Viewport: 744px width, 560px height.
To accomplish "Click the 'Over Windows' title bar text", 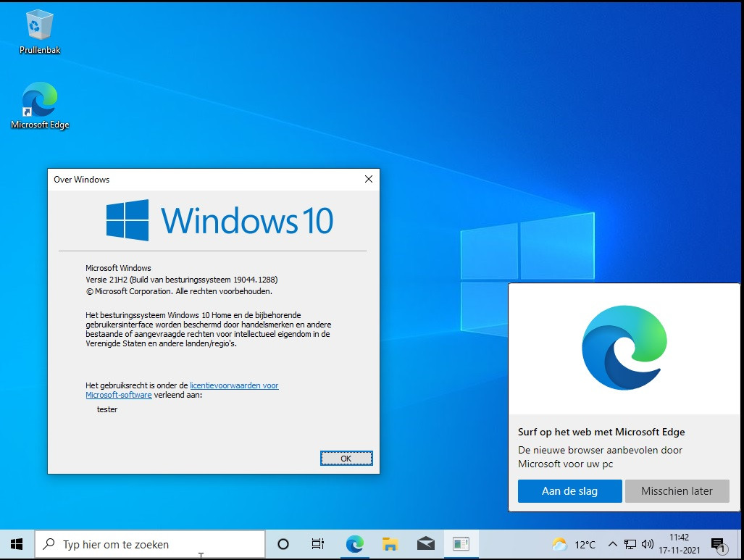I will (x=82, y=180).
